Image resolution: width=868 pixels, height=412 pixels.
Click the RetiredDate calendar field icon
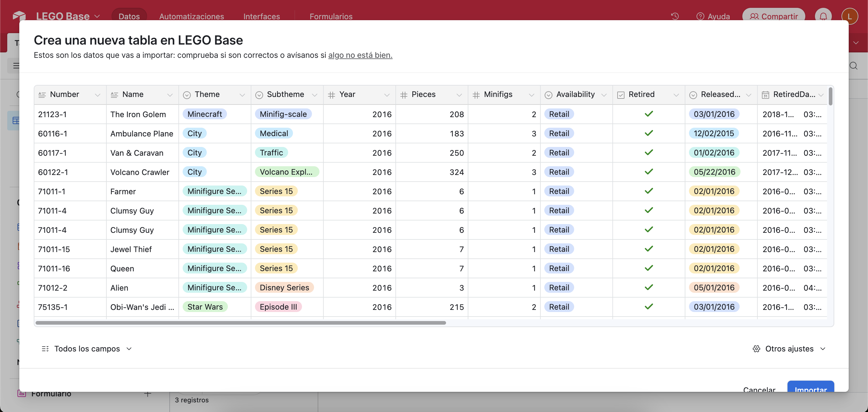[x=765, y=95]
